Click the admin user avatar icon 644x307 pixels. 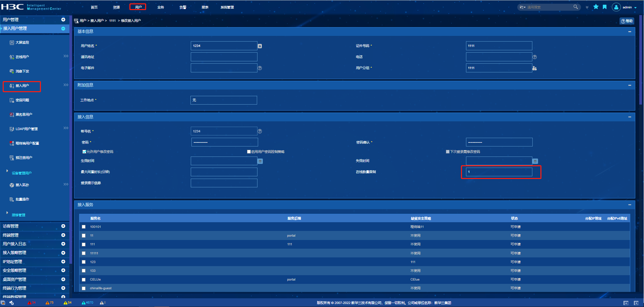tap(616, 7)
